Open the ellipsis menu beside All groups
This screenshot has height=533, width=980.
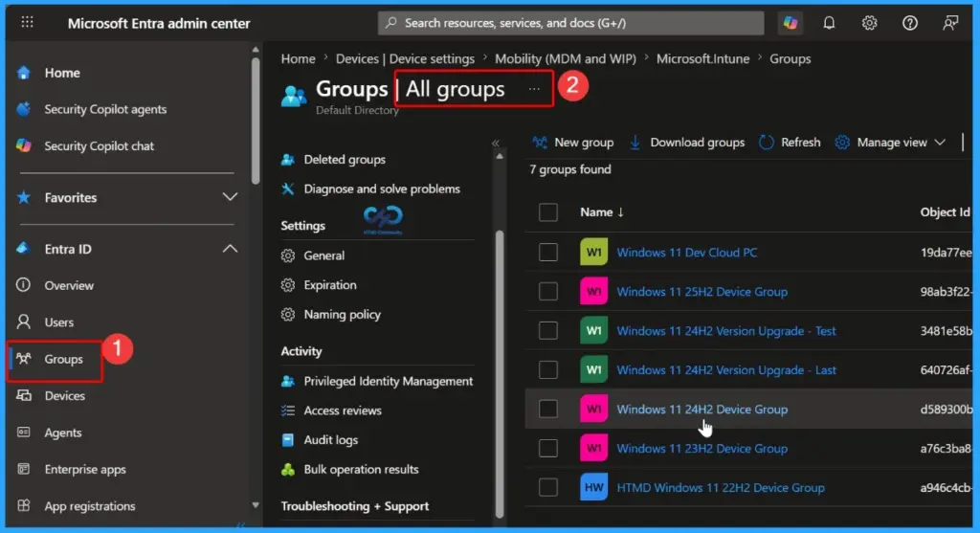(x=534, y=89)
